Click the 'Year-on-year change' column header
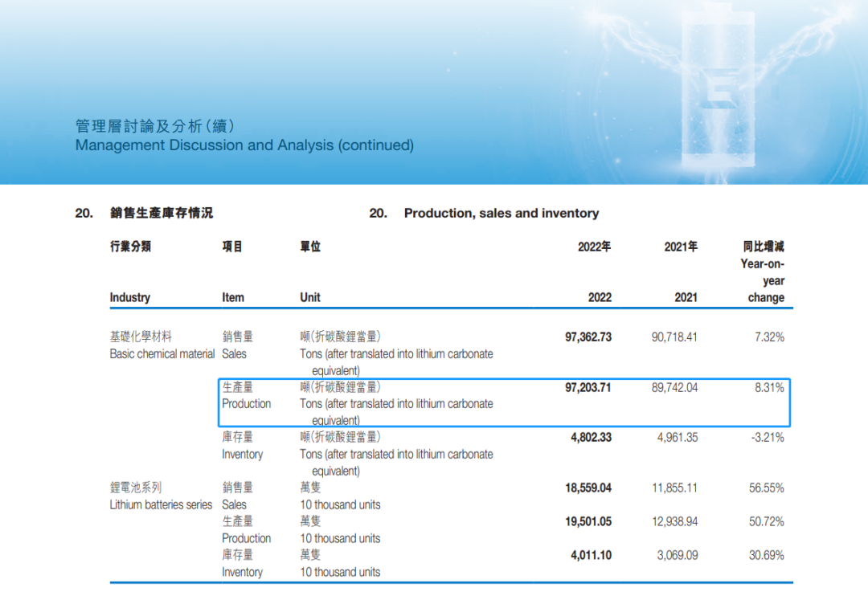Image resolution: width=868 pixels, height=596 pixels. tap(763, 280)
